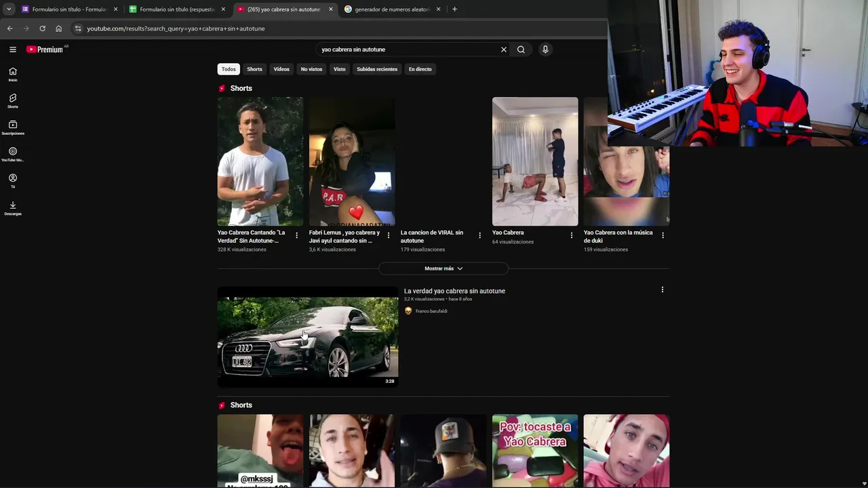Open 'Yao Cabrera con la música de duki' title
The height and width of the screenshot is (488, 868).
tap(618, 237)
